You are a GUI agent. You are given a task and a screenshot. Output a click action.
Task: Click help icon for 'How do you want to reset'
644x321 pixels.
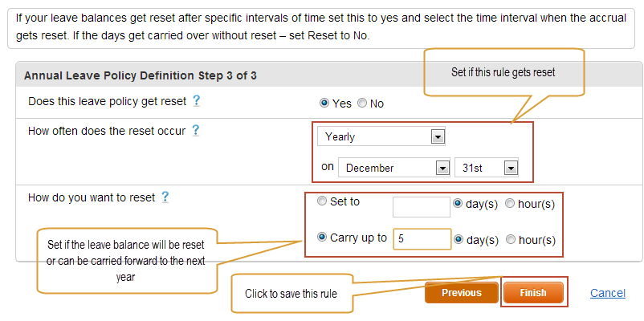click(165, 197)
